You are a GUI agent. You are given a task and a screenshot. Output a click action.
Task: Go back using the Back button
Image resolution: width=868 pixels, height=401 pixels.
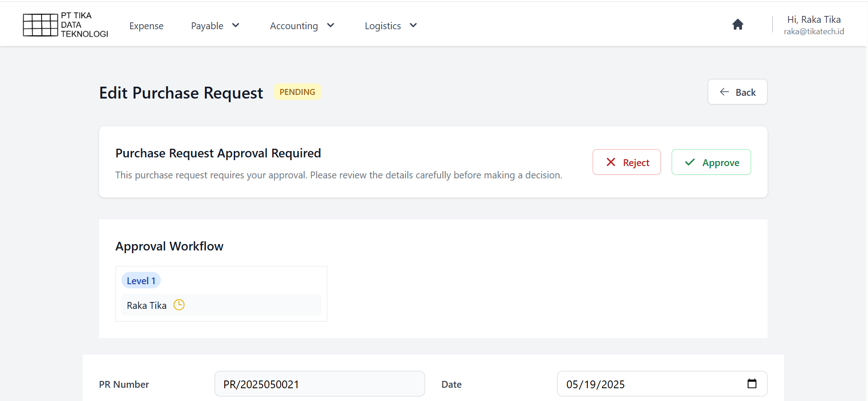click(737, 92)
